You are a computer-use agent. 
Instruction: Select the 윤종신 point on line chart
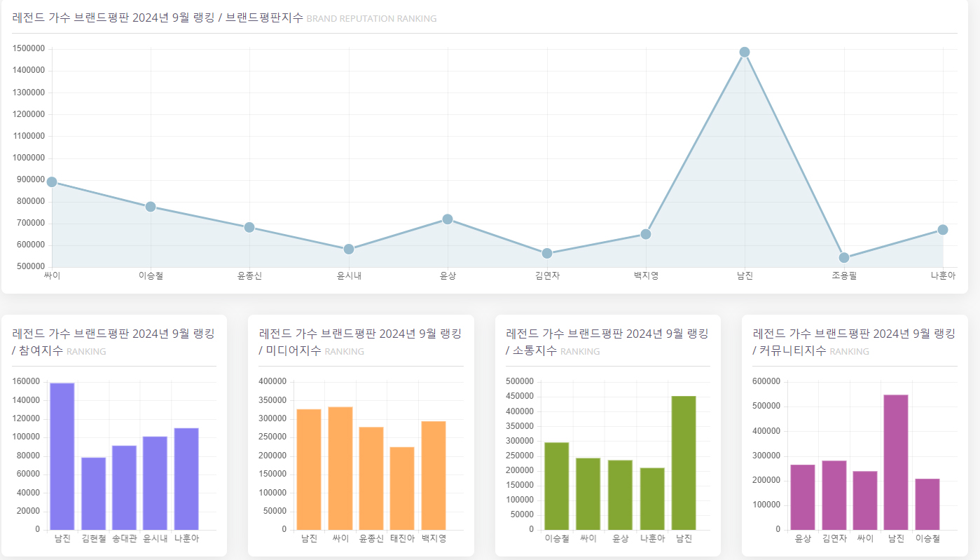pos(249,227)
